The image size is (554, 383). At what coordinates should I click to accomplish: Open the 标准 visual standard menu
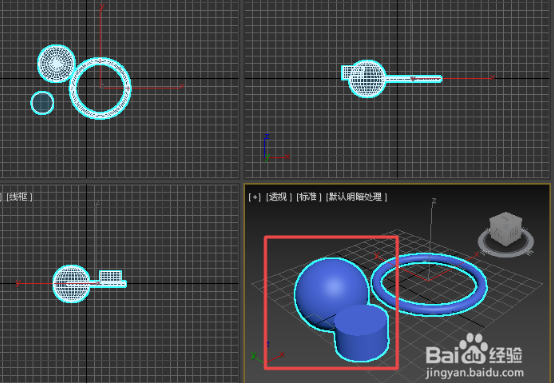click(x=308, y=197)
